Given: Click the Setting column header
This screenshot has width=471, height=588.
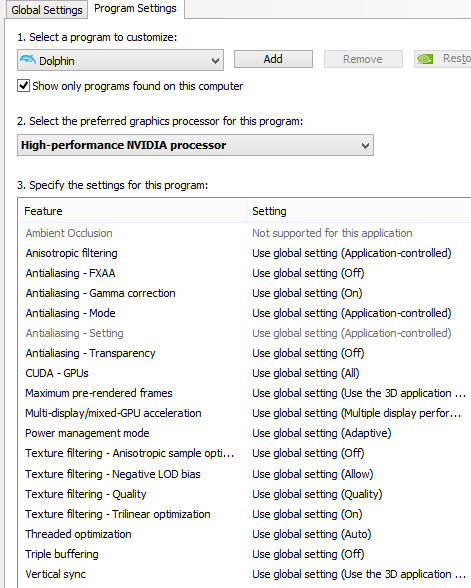Looking at the screenshot, I should 358,211.
